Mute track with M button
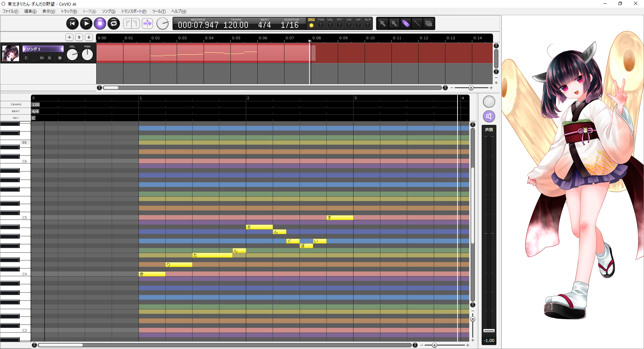Image resolution: width=644 pixels, height=349 pixels. click(x=42, y=58)
